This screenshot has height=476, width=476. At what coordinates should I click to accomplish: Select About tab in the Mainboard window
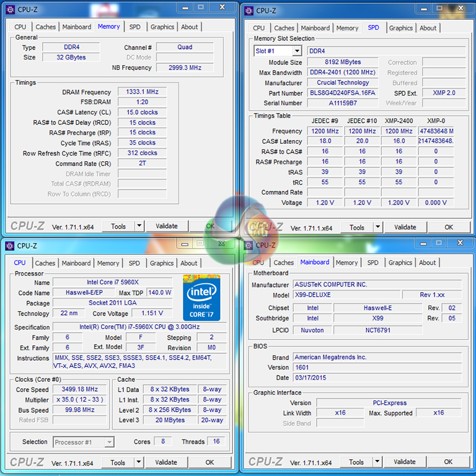click(x=427, y=262)
